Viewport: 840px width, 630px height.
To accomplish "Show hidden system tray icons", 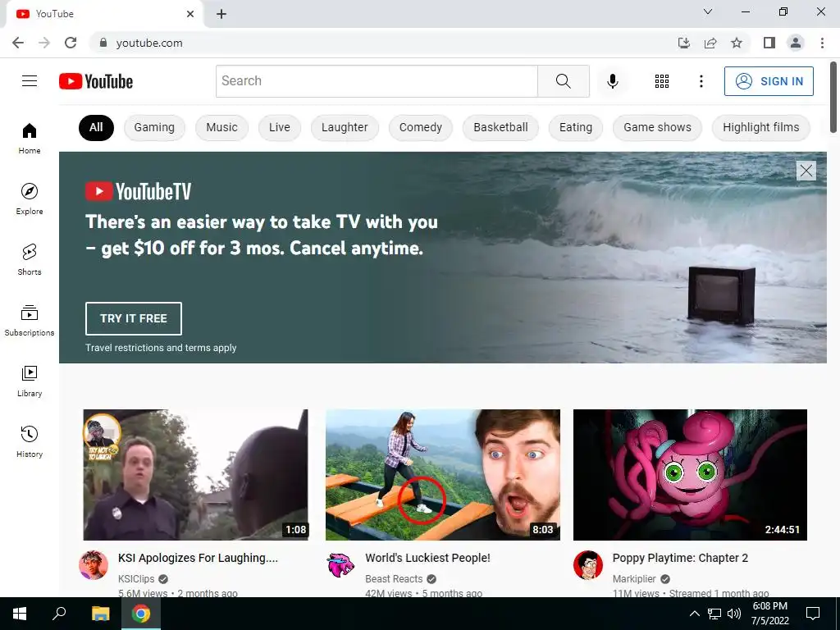I will pyautogui.click(x=694, y=614).
